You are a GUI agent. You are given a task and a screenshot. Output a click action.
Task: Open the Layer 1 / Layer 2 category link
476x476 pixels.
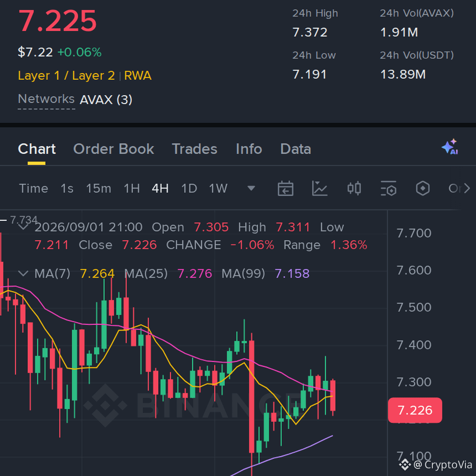pos(66,76)
